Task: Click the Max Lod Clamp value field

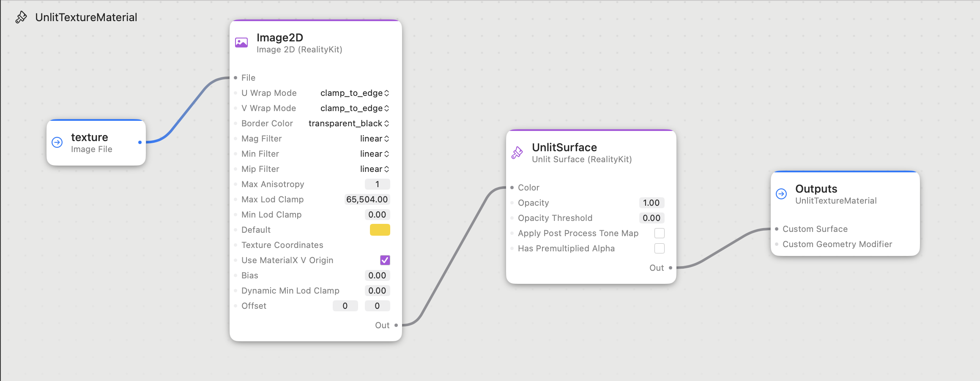Action: pos(367,199)
